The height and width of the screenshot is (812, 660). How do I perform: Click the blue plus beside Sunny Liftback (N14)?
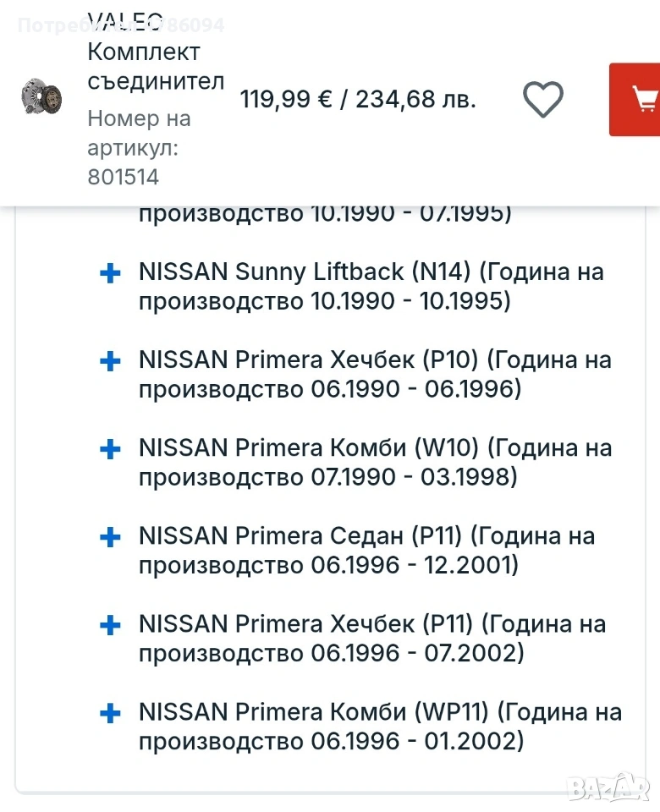tap(110, 273)
